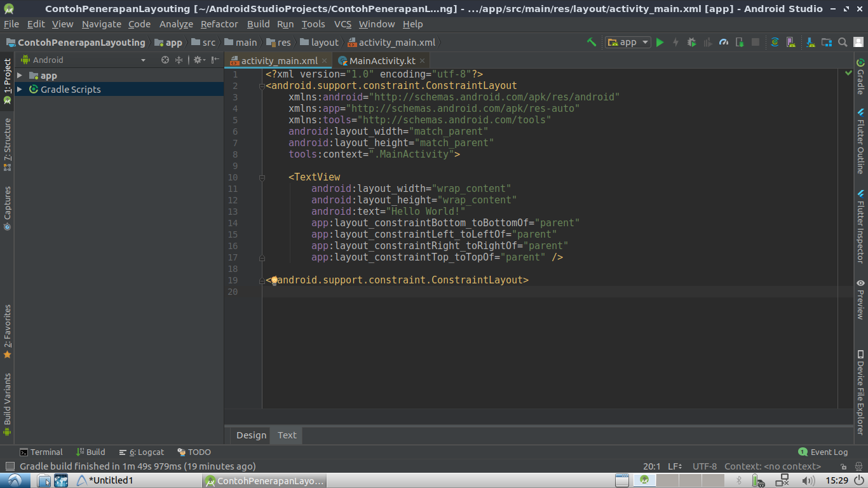Click the Apply Changes lightning icon
The image size is (868, 488).
675,43
